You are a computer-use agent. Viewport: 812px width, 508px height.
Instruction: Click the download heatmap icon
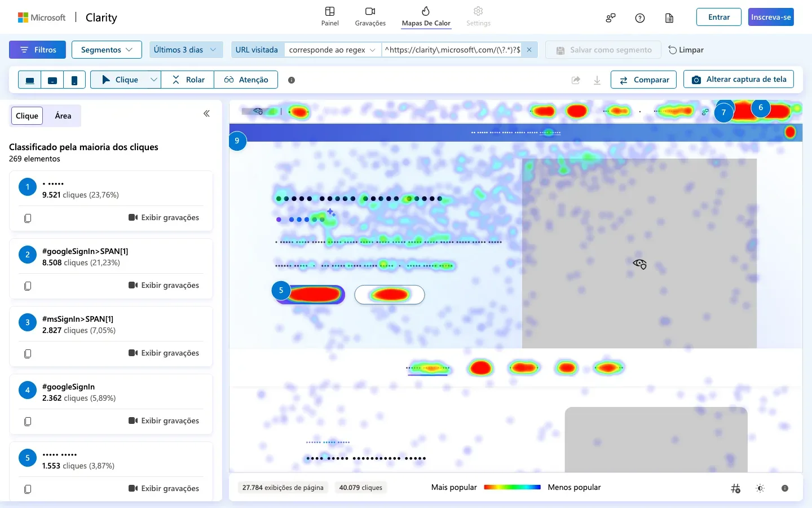(597, 80)
